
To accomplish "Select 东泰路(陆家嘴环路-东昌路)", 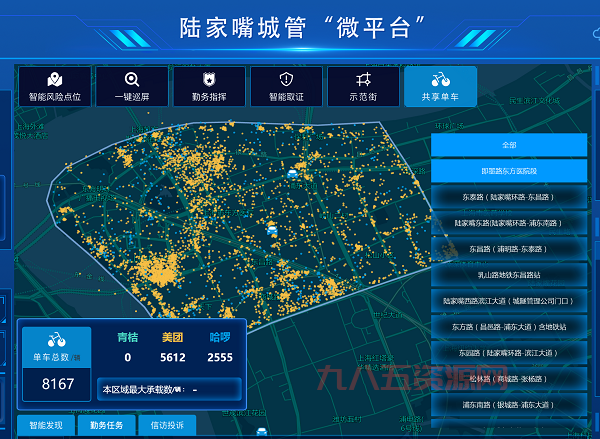I will point(509,197).
